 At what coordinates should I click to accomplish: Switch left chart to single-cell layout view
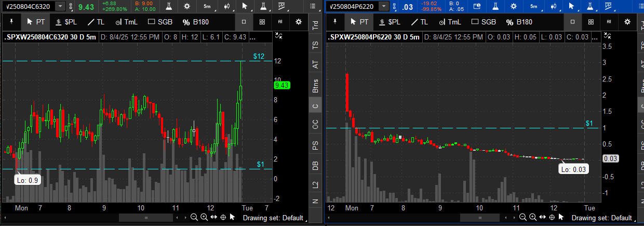point(244,22)
